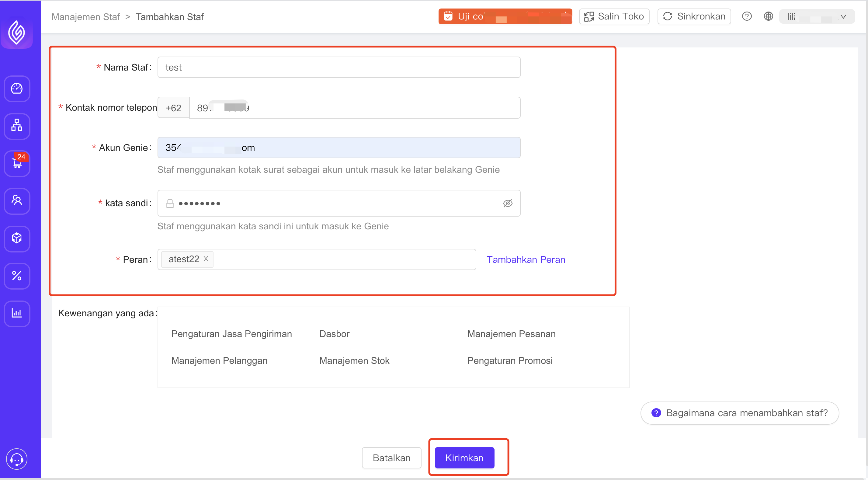Click the Salin Toko button
This screenshot has width=868, height=480.
614,16
